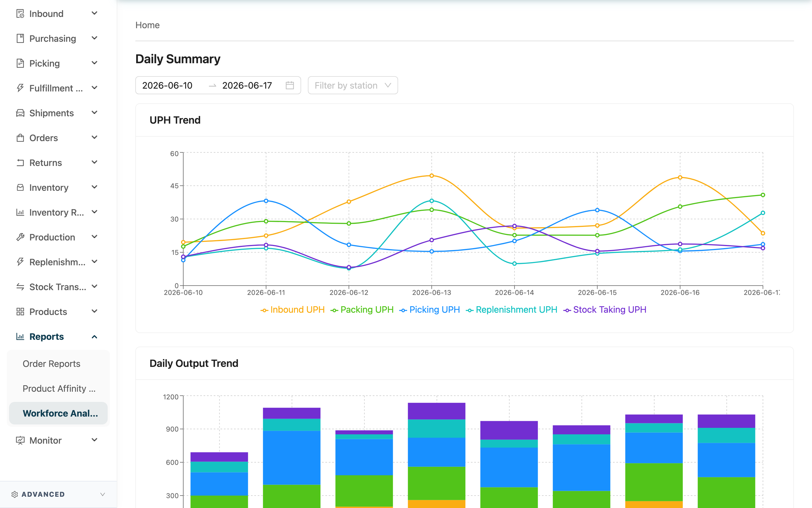Click Packing UPH point on 2026-06-17

pos(763,195)
